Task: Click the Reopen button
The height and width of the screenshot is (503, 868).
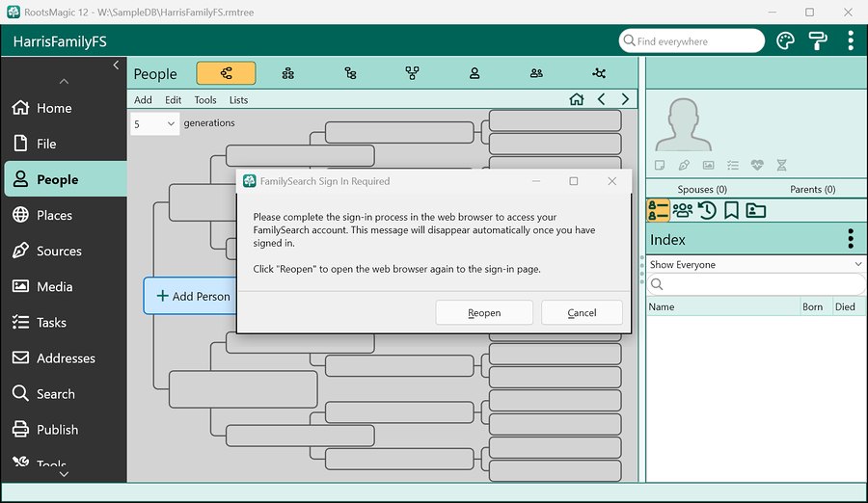Action: click(x=484, y=312)
